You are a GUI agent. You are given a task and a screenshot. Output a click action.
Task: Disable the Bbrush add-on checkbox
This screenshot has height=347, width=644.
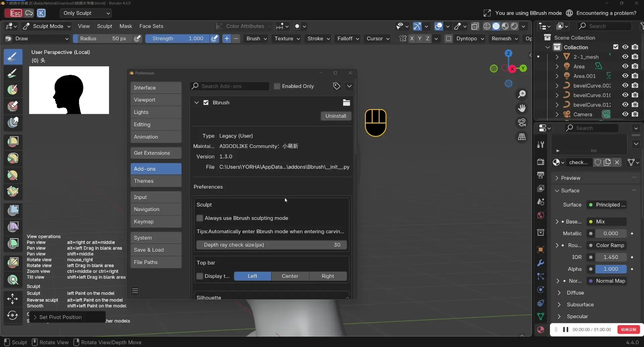pyautogui.click(x=206, y=103)
